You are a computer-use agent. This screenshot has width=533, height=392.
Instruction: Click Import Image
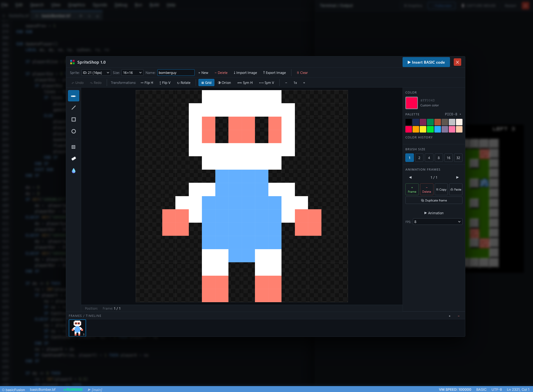pyautogui.click(x=245, y=73)
